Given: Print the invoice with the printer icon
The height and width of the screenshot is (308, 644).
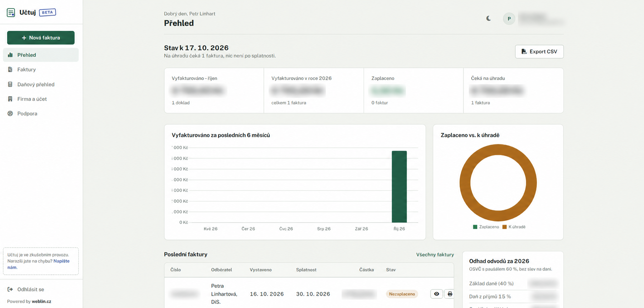Looking at the screenshot, I should point(450,294).
